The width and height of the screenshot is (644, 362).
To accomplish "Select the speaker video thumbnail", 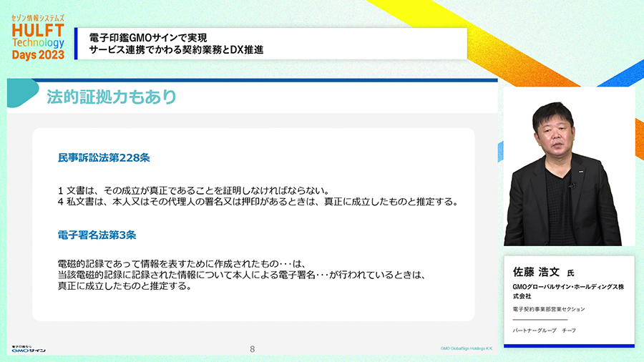I will 569,167.
